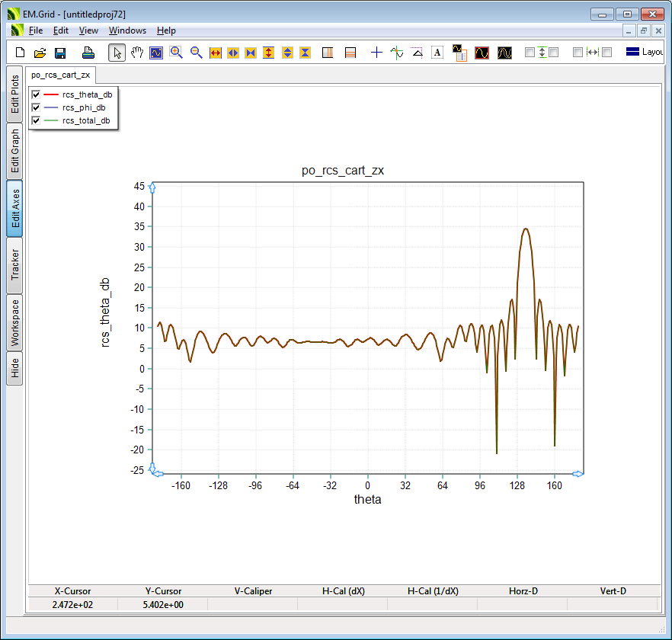Open the Edit Plots side panel
Viewport: 672px width, 640px height.
tap(14, 94)
